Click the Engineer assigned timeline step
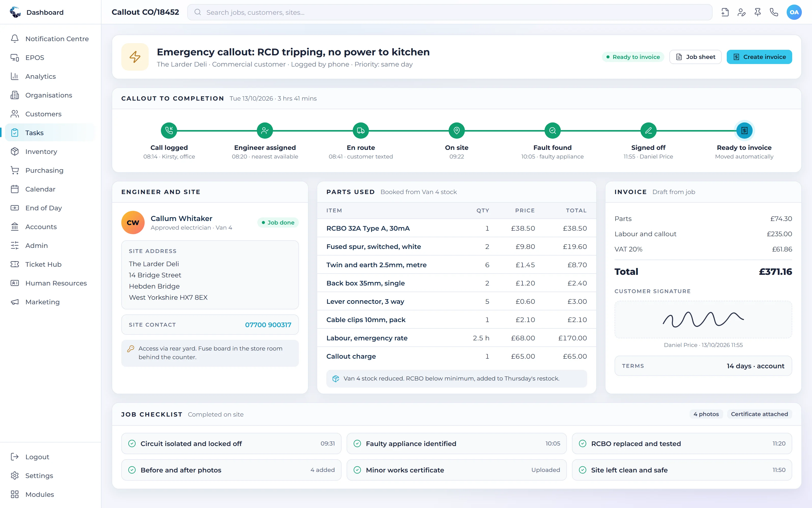812x508 pixels. (x=265, y=131)
